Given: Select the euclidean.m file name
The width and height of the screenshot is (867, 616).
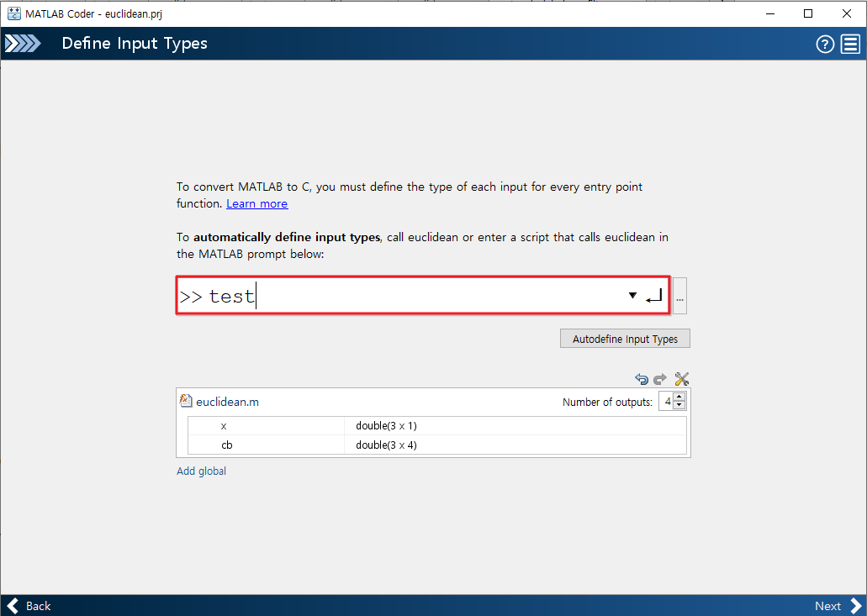Looking at the screenshot, I should (227, 402).
